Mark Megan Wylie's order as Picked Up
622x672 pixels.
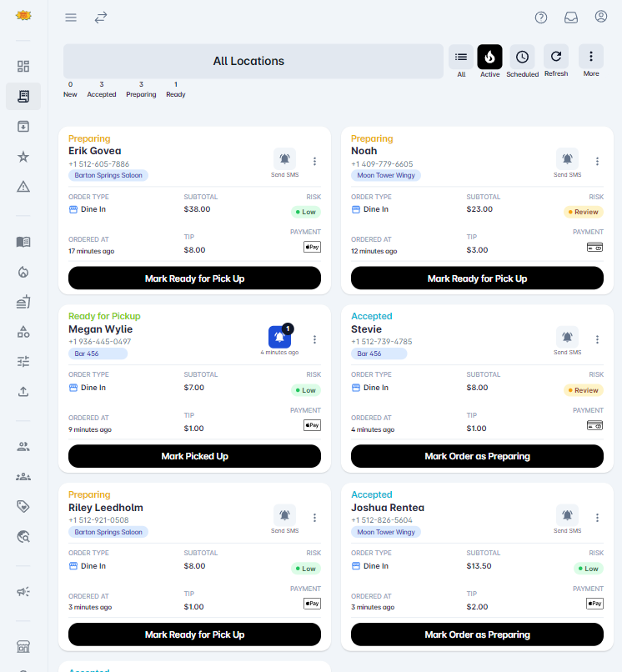[x=194, y=456]
